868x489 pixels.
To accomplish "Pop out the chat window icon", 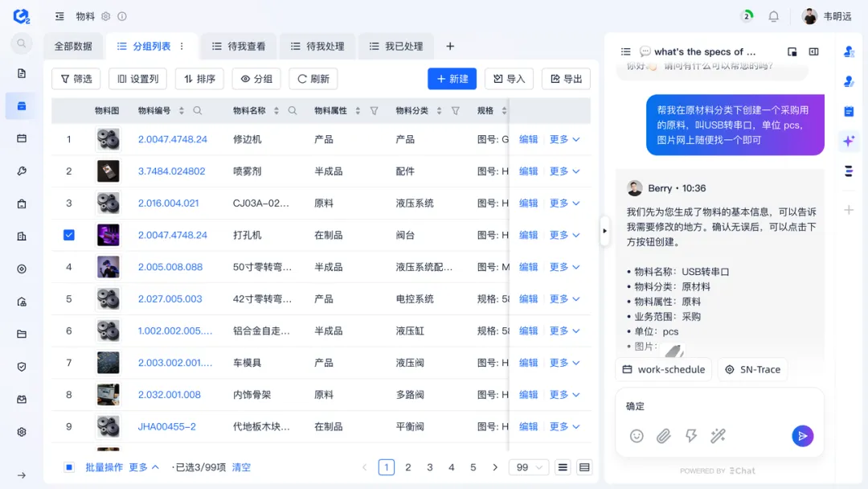I will 792,51.
